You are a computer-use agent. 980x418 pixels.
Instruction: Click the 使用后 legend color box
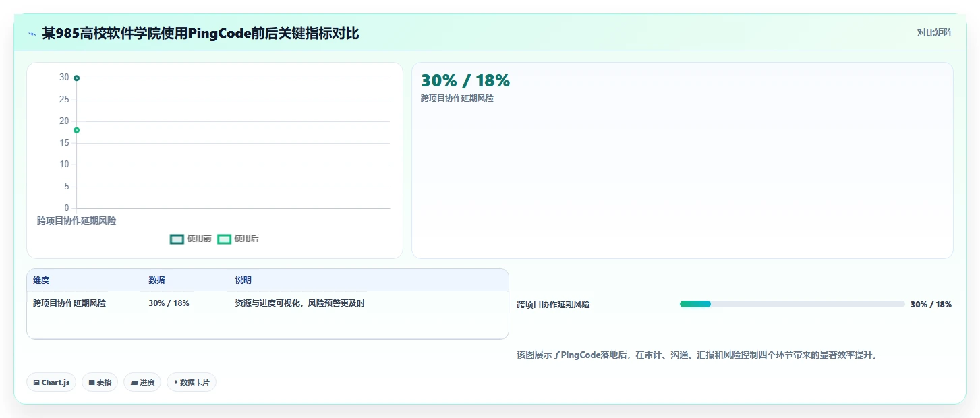pyautogui.click(x=224, y=239)
